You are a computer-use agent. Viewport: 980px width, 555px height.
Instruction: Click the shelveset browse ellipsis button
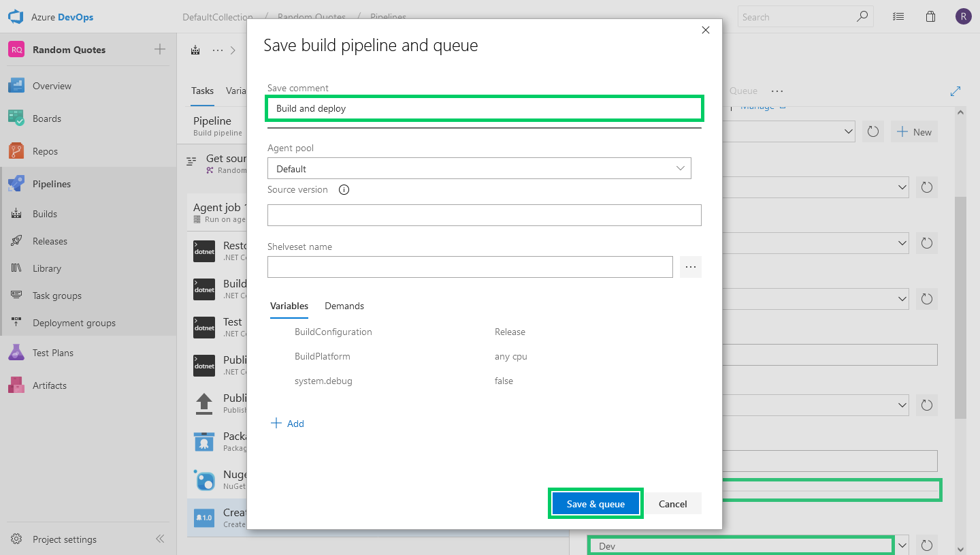click(x=690, y=267)
